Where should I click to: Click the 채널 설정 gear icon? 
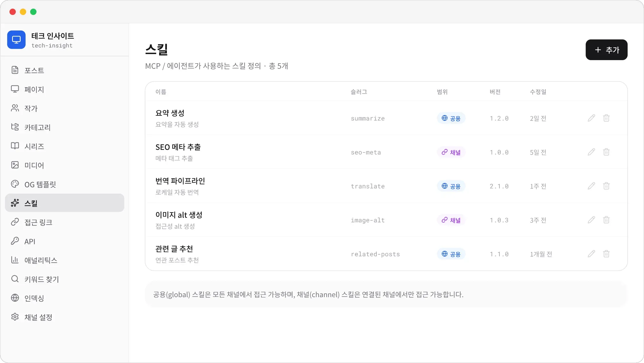pyautogui.click(x=15, y=317)
